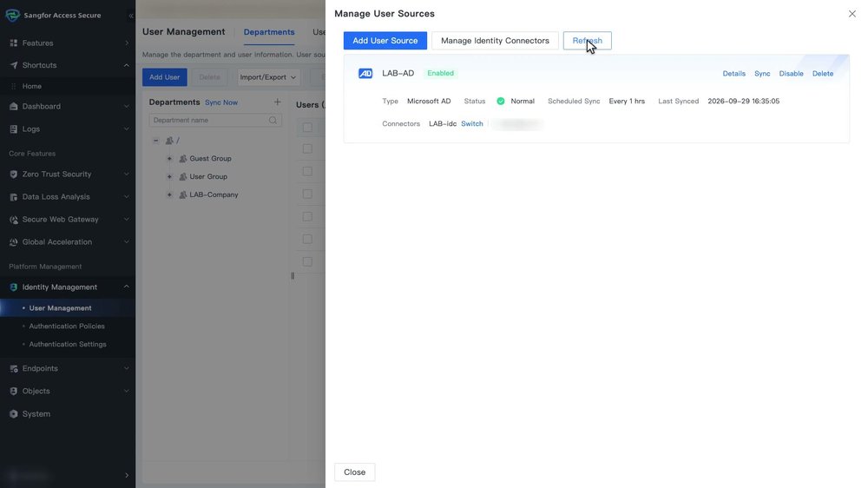Click the System gear icon
The image size is (868, 488).
pyautogui.click(x=13, y=414)
